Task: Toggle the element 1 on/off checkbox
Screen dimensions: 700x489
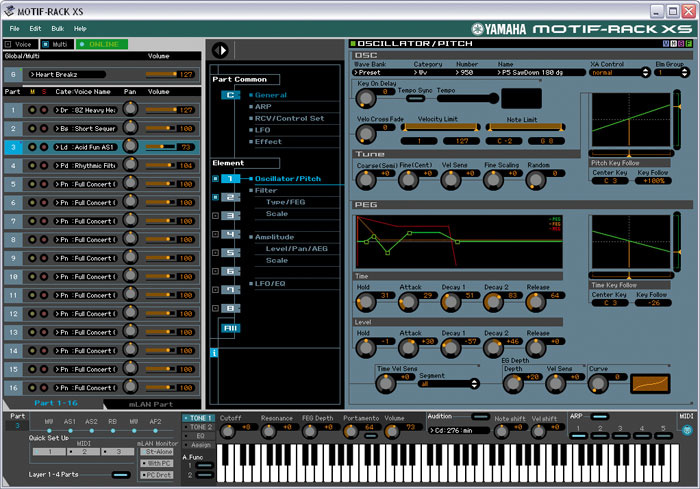Action: [x=215, y=179]
